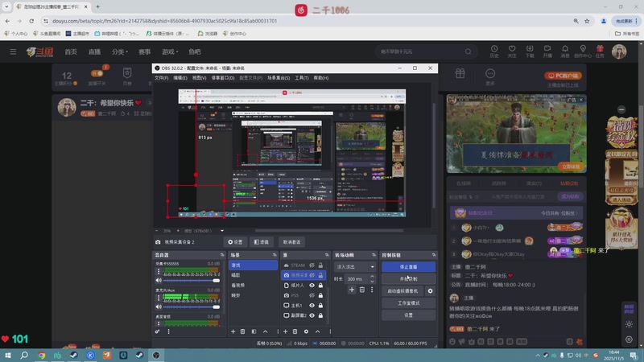This screenshot has width=644, height=362.
Task: Add a transition with the plus icon
Action: (x=352, y=290)
